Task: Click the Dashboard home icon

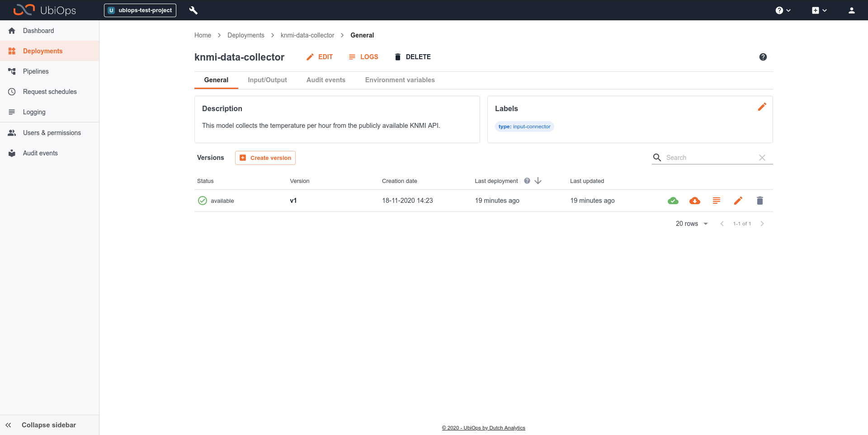Action: pyautogui.click(x=12, y=31)
